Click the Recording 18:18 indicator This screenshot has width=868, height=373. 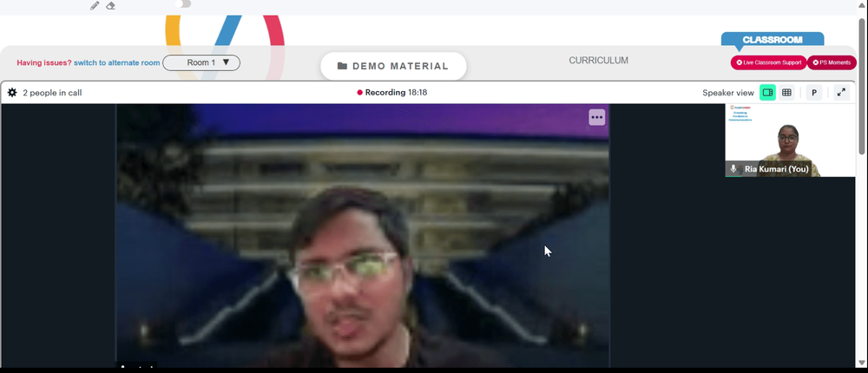coord(392,93)
